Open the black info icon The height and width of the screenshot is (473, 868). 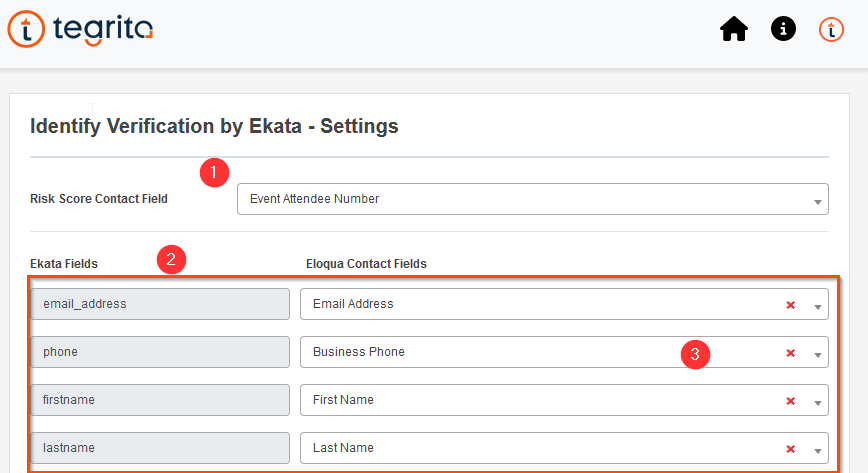pyautogui.click(x=783, y=29)
